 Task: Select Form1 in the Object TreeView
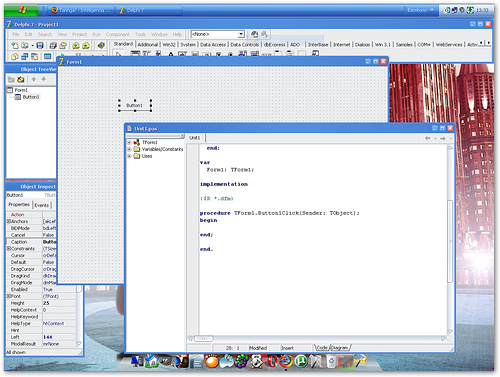coord(21,90)
